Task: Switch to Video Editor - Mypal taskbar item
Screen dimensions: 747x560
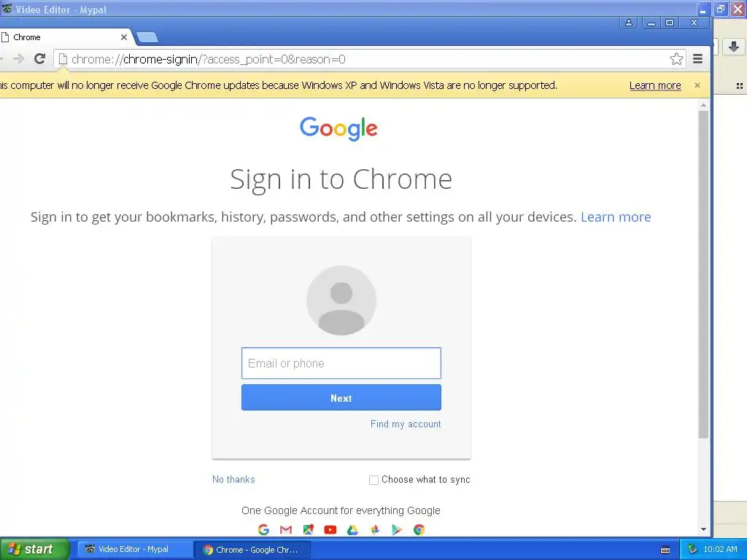Action: (133, 549)
